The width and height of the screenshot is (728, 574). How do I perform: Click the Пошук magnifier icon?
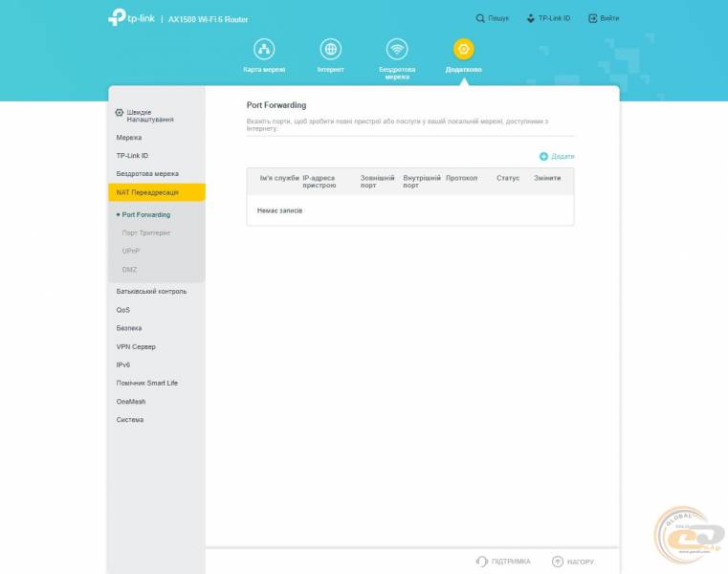click(480, 18)
